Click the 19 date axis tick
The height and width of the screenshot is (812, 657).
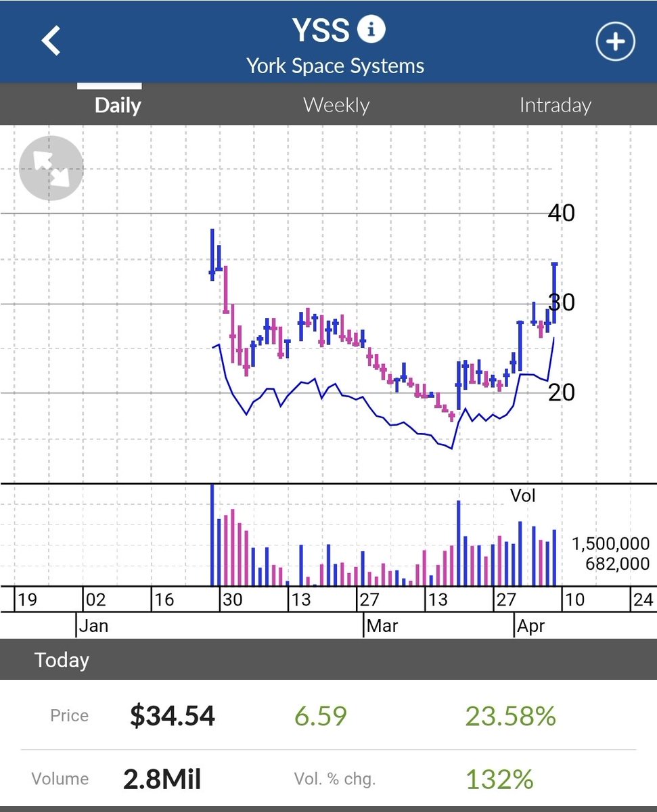(x=28, y=600)
